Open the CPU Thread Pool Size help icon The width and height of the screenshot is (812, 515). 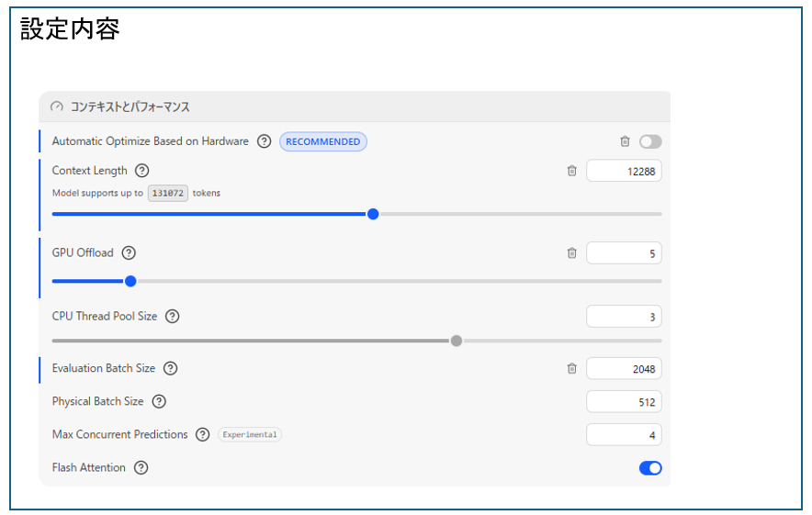(x=172, y=316)
